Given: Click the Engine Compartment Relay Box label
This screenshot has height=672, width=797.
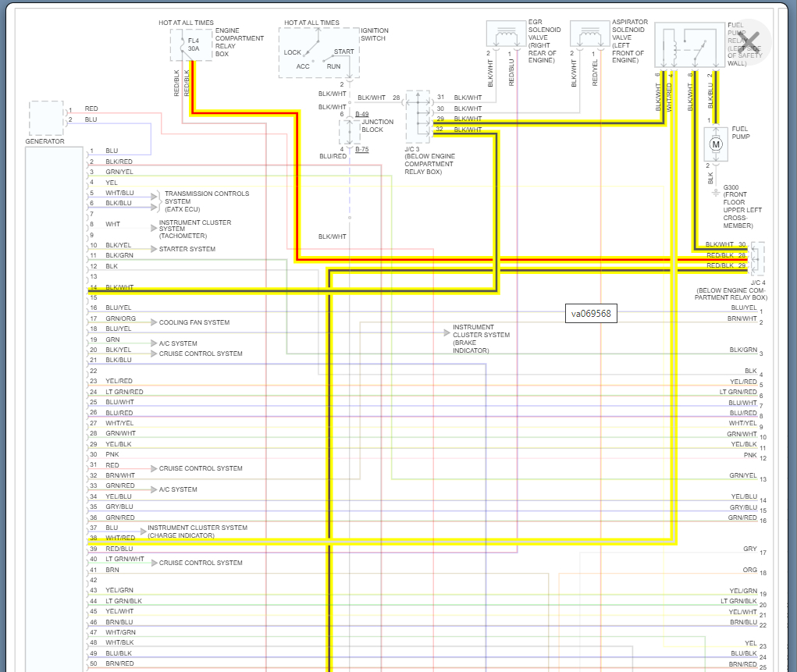Looking at the screenshot, I should pyautogui.click(x=240, y=42).
